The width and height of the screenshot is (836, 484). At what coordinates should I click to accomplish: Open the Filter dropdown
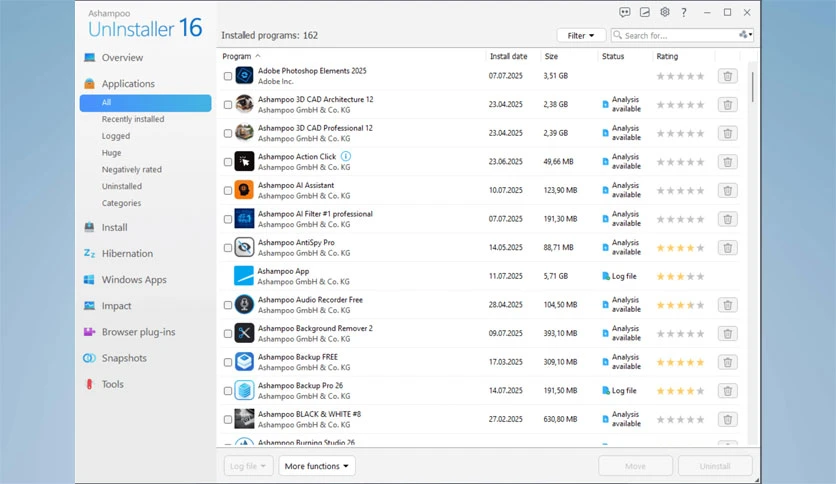click(x=581, y=35)
